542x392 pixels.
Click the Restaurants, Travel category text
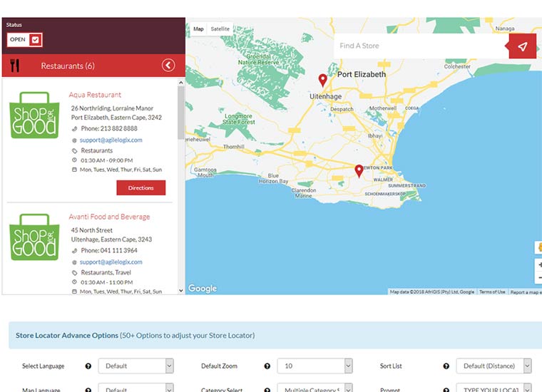[x=106, y=272]
